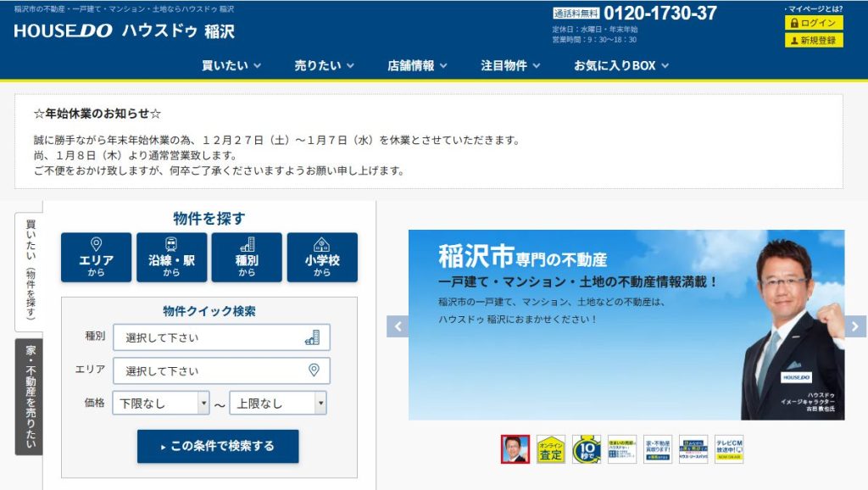The image size is (868, 490).
Task: Click the ログイン button
Action: point(814,23)
